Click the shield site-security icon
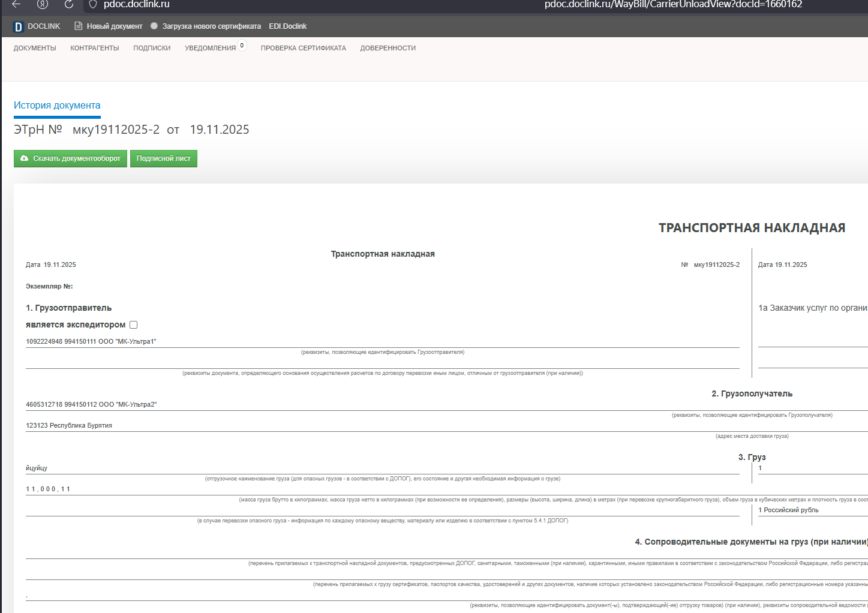 (92, 4)
